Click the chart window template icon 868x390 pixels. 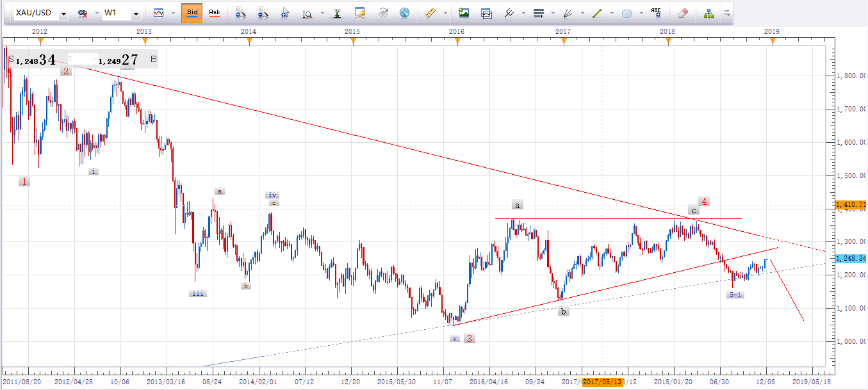[x=487, y=13]
